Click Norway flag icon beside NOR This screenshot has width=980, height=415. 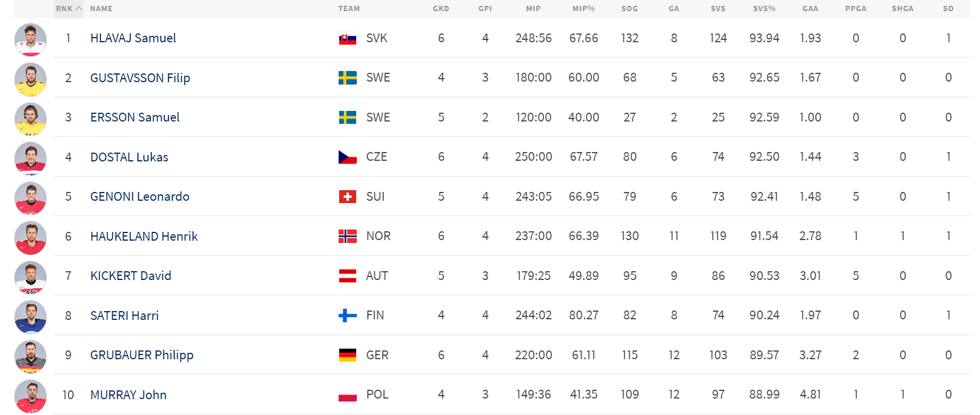click(x=347, y=237)
